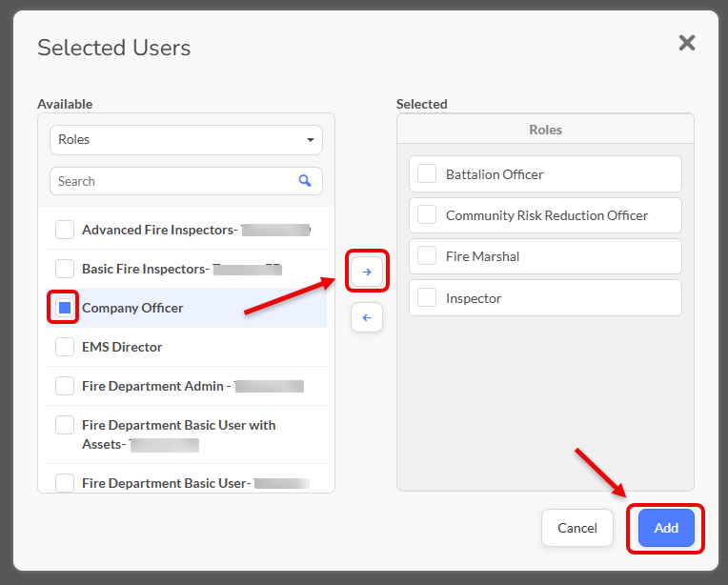Tick the Advanced Fire Inspectors checkbox
This screenshot has height=585, width=728.
point(65,230)
